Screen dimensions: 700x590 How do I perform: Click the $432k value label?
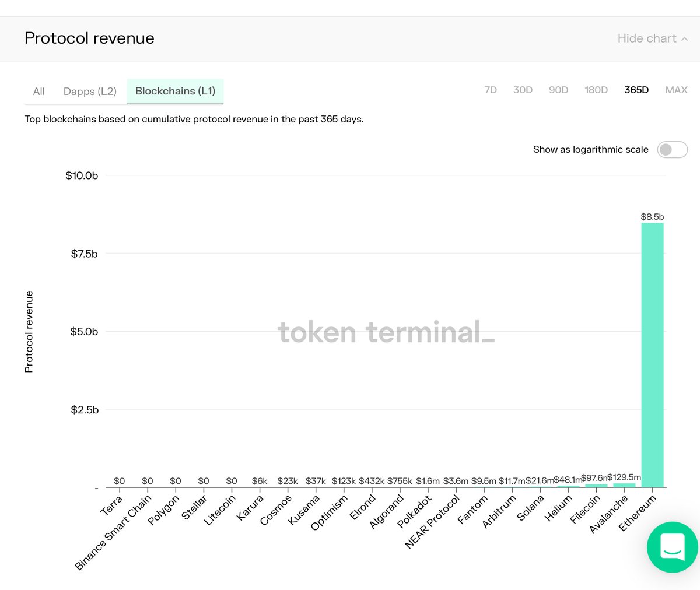coord(372,481)
